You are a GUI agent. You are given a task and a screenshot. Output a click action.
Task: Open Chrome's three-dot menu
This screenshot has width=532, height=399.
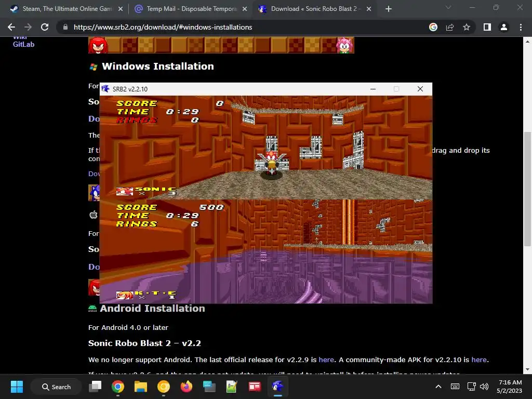[521, 27]
